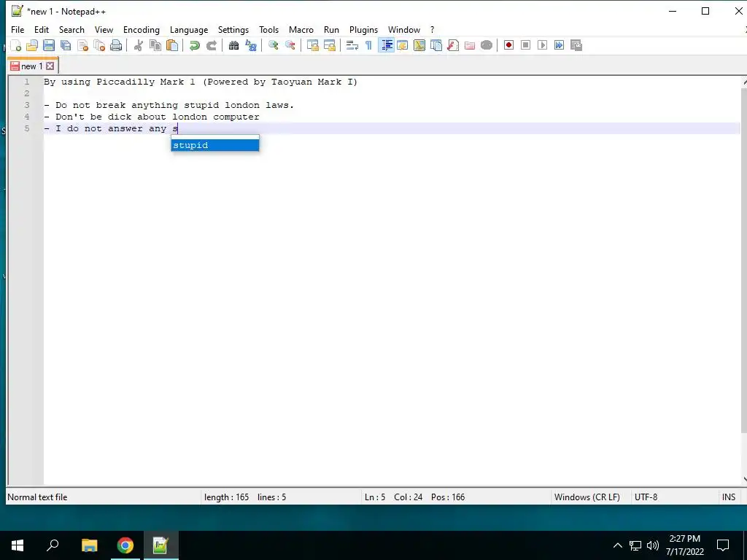Print the document using the printer icon
The width and height of the screenshot is (747, 560).
point(116,45)
